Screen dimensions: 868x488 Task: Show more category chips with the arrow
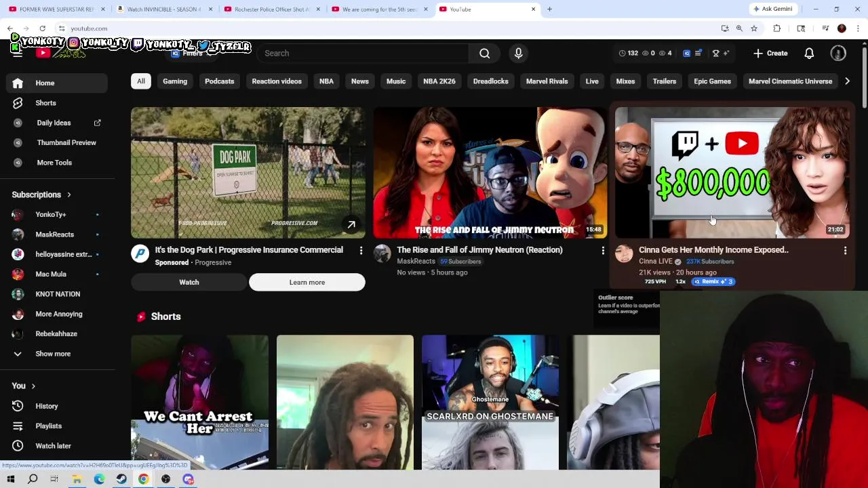pyautogui.click(x=847, y=81)
